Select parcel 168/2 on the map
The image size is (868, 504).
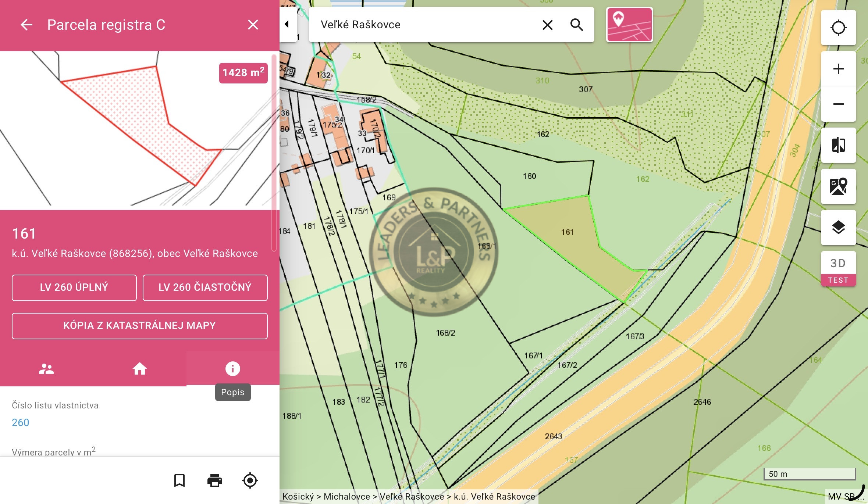pyautogui.click(x=446, y=333)
